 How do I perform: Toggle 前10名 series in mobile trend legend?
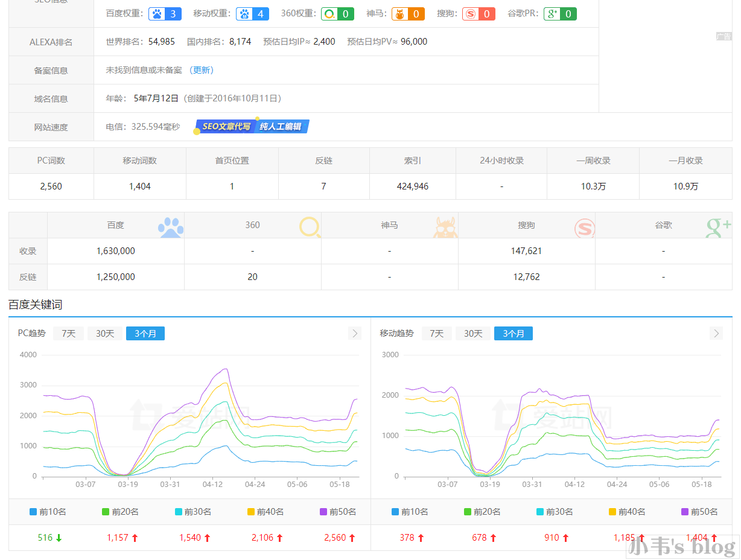click(x=410, y=512)
